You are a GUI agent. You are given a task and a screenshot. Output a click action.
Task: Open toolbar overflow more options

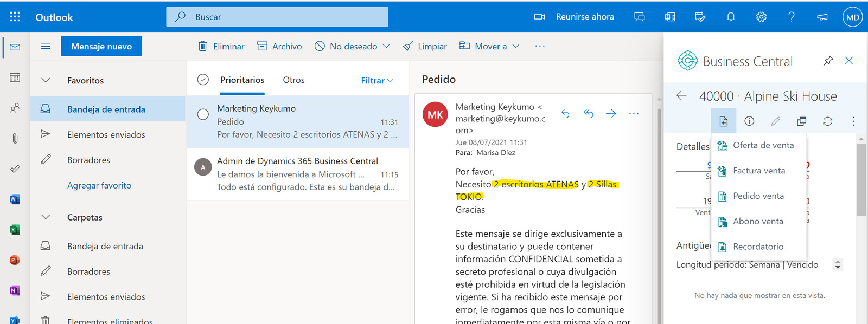click(x=540, y=46)
